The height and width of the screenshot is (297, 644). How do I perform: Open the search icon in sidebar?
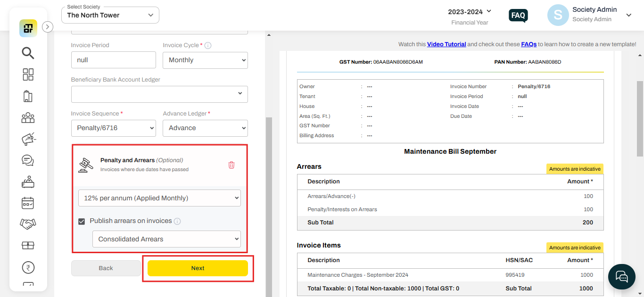28,53
